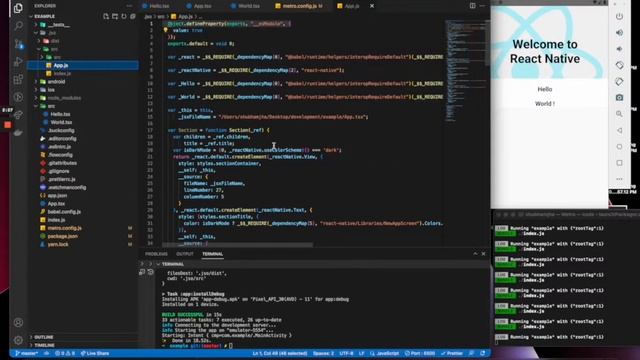Open the Explorer view in activity bar

[18, 8]
